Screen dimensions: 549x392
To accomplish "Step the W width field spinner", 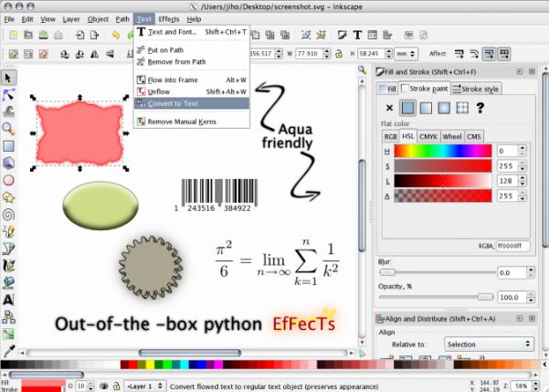I will click(327, 54).
